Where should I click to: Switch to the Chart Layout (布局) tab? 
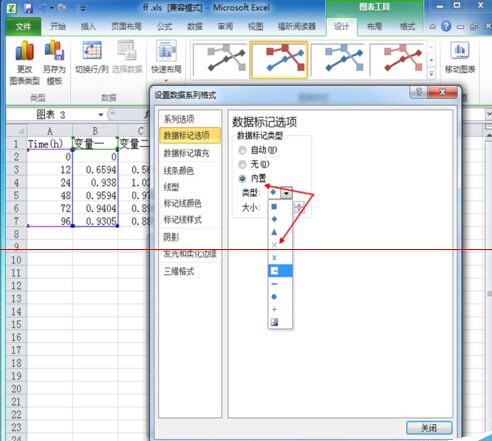[374, 26]
